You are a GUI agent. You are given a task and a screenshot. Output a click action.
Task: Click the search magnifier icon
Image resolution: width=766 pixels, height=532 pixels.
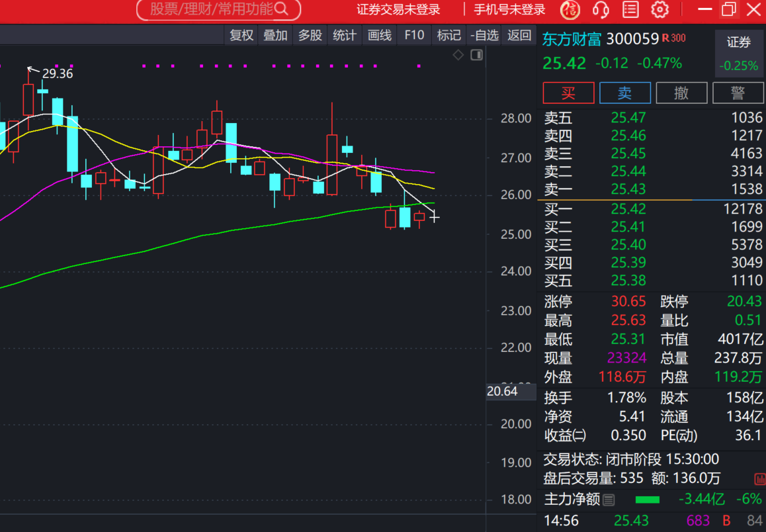[281, 9]
